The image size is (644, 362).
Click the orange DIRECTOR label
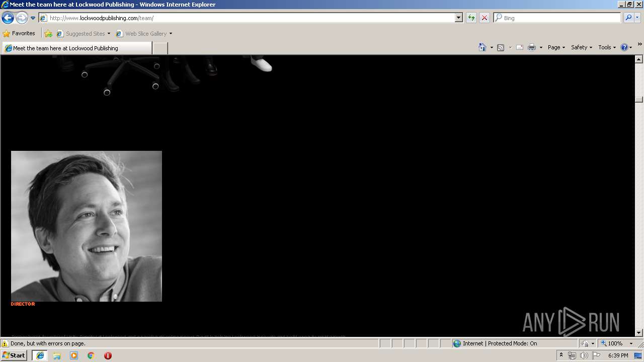[23, 304]
